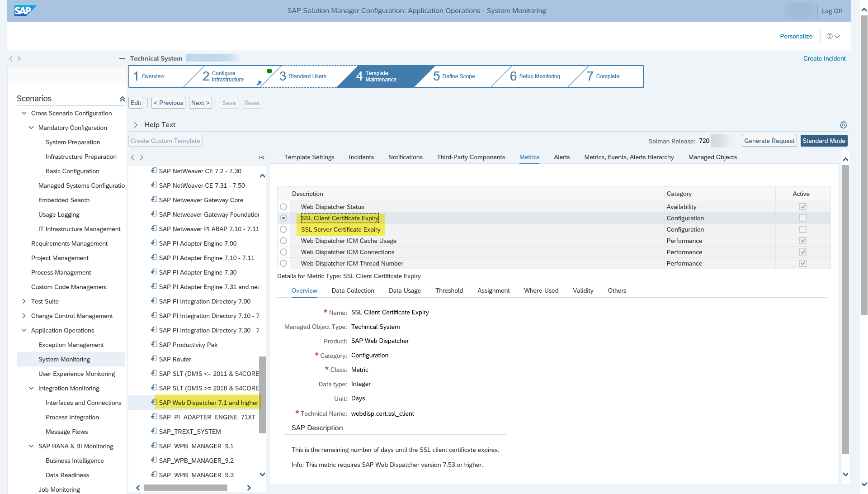Viewport: 868px width, 494px height.
Task: Click the icon beside SAP Web Dispatcher 7.1 and higher
Action: tap(154, 402)
